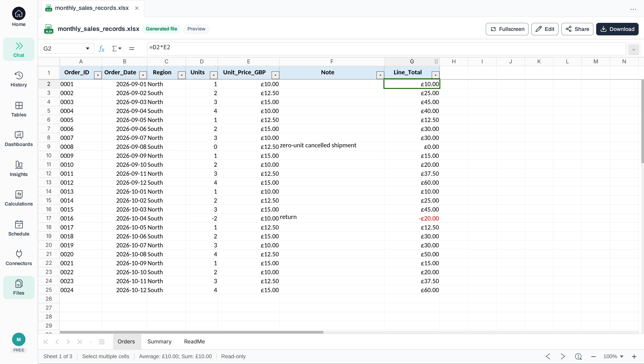Open the sheet list hamburger icon
The image size is (644, 364).
(102, 342)
